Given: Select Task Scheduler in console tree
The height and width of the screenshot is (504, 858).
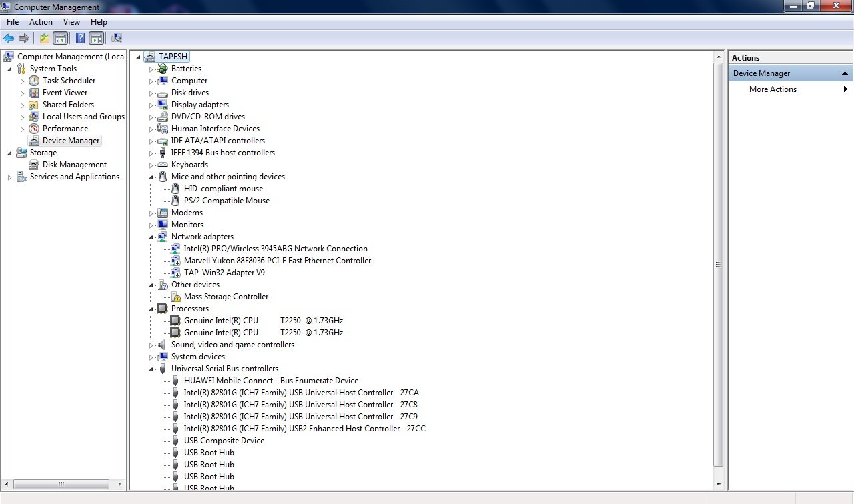Looking at the screenshot, I should pos(69,81).
